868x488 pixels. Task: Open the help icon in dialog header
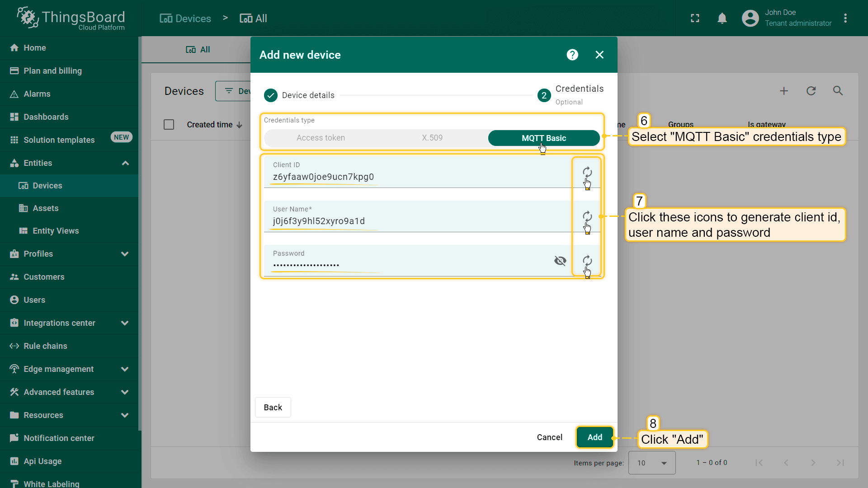click(x=572, y=55)
